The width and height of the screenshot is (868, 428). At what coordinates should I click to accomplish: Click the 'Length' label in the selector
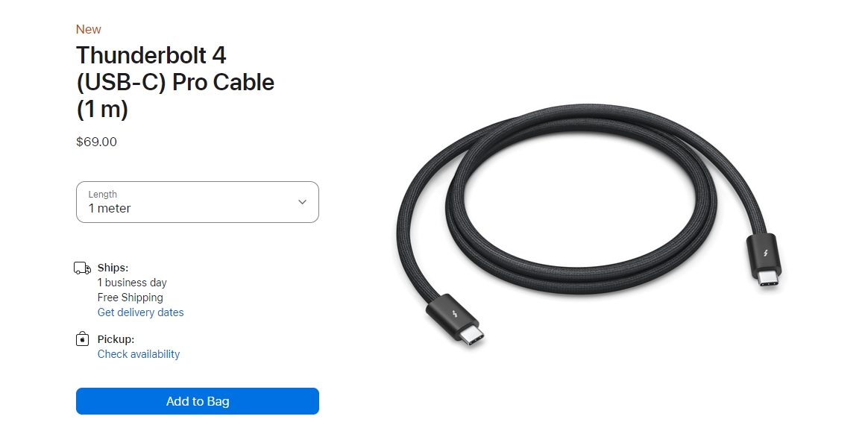pyautogui.click(x=102, y=195)
